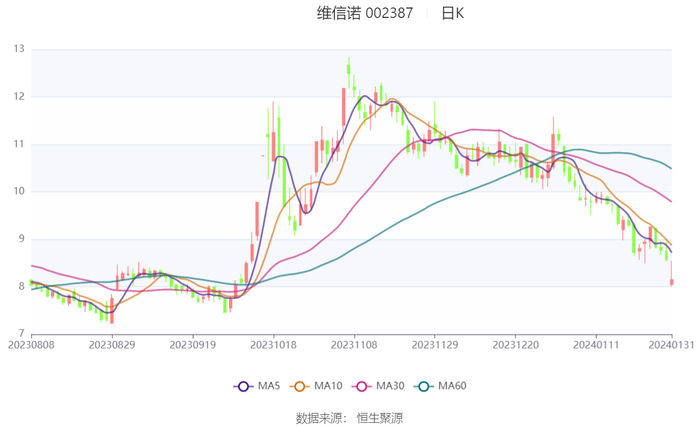Viewport: 700px width, 426px height.
Task: Click the 20231108 date axis label
Action: pyautogui.click(x=354, y=344)
